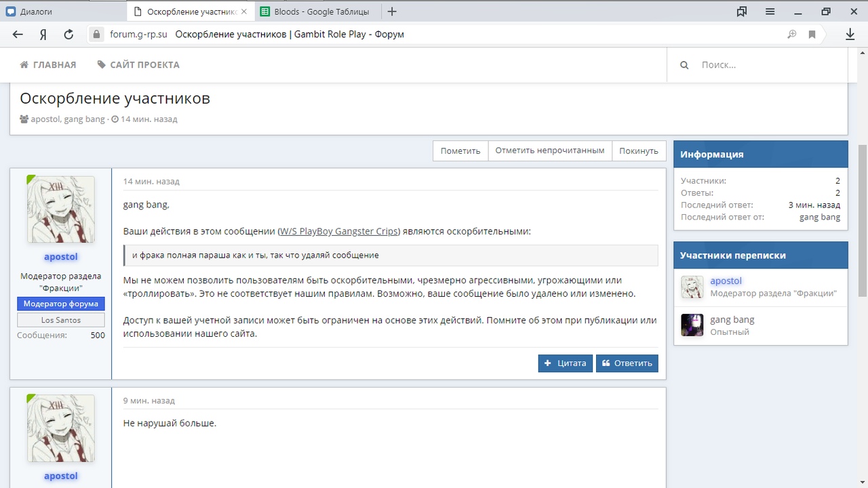
Task: Open W/S PlayBoy Gangster Crips link
Action: coord(339,231)
